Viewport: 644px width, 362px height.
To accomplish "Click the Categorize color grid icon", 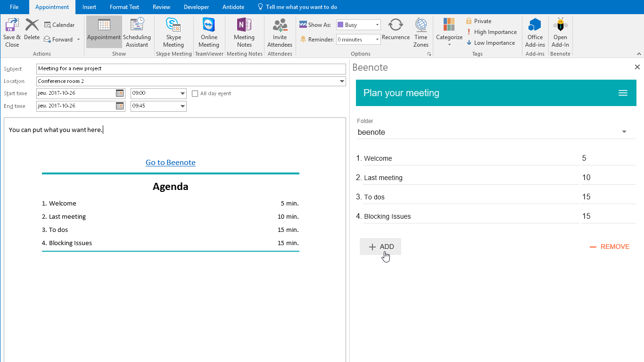I will point(449,25).
